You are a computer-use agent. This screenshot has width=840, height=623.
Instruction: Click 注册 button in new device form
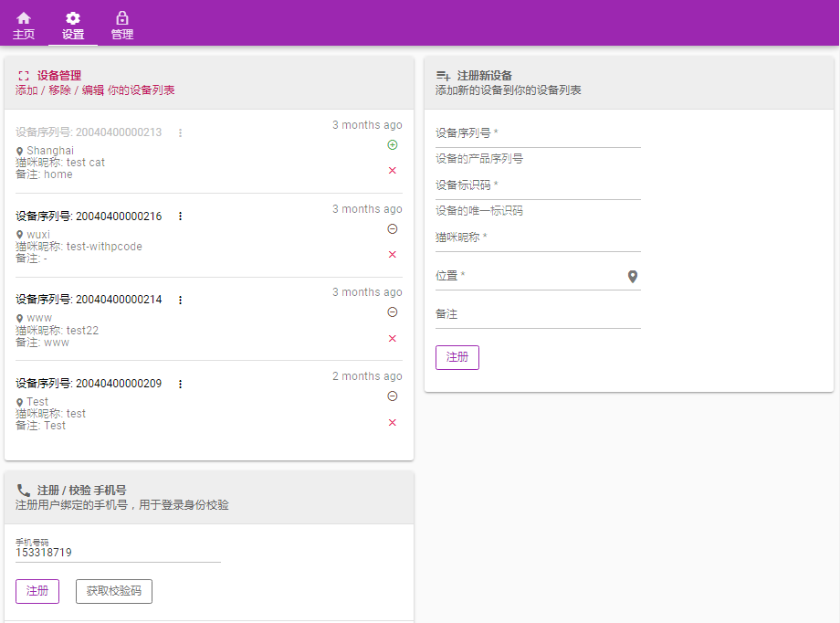pyautogui.click(x=457, y=357)
